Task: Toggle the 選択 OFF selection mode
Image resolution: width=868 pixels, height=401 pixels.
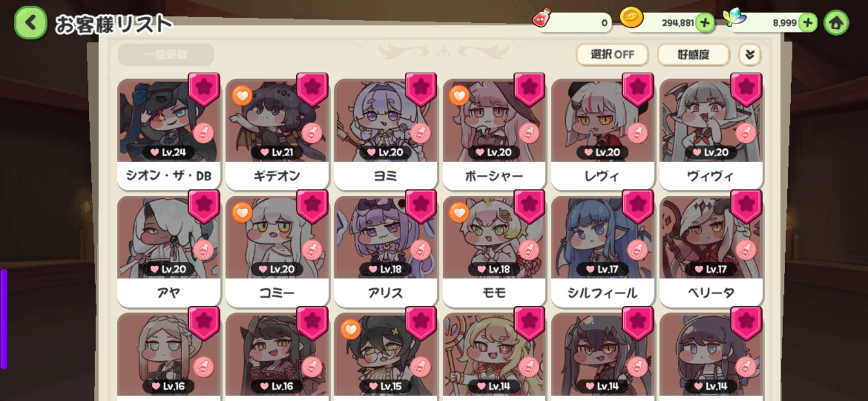Action: point(612,55)
